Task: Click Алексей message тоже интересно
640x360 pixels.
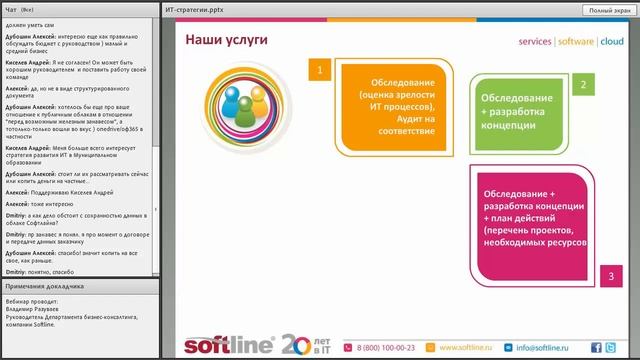Action: (40, 204)
